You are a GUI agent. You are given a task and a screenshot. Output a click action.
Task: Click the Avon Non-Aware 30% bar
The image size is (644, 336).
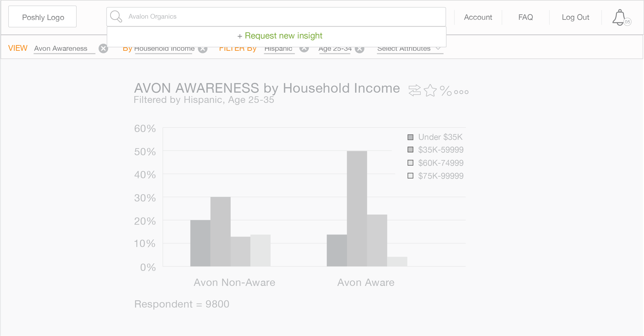point(220,232)
